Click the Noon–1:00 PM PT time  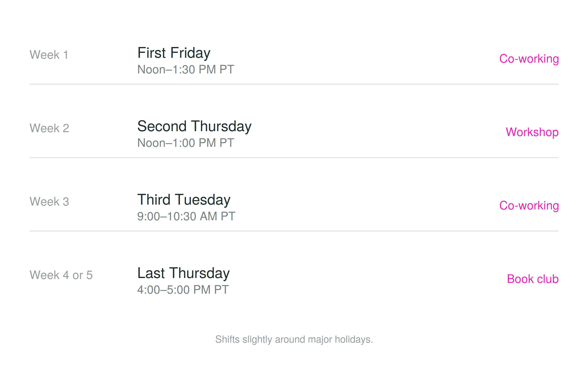186,143
